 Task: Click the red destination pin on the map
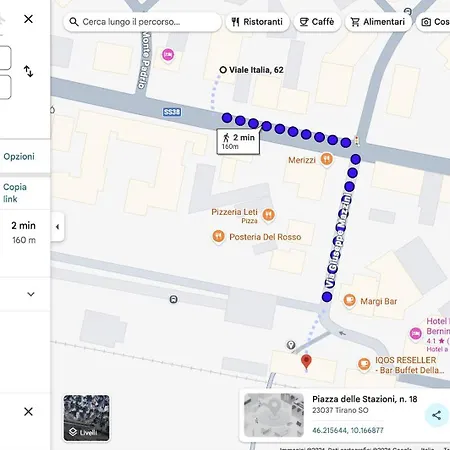[306, 362]
